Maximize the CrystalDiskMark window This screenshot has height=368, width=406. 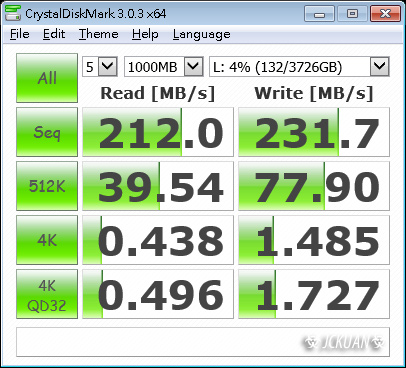352,14
